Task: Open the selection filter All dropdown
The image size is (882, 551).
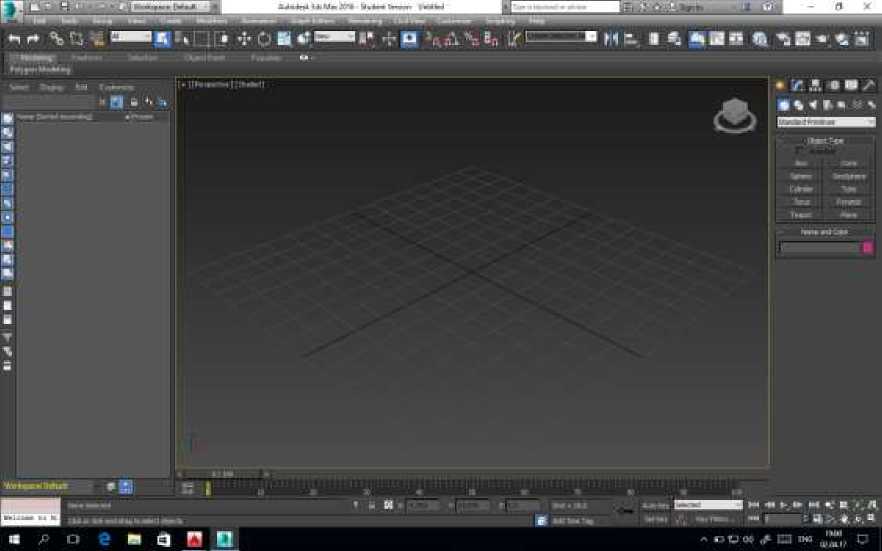Action: (x=130, y=37)
